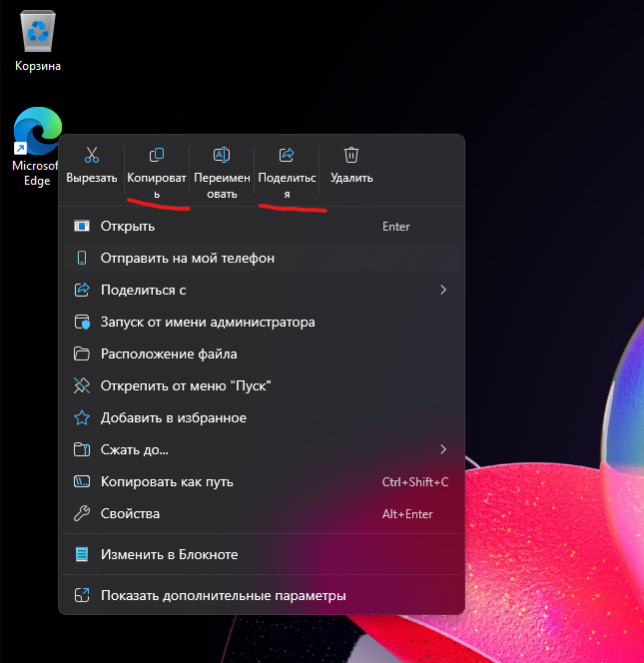This screenshot has height=663, width=644.
Task: Choose Показать дополнительные параметры
Action: (x=262, y=595)
